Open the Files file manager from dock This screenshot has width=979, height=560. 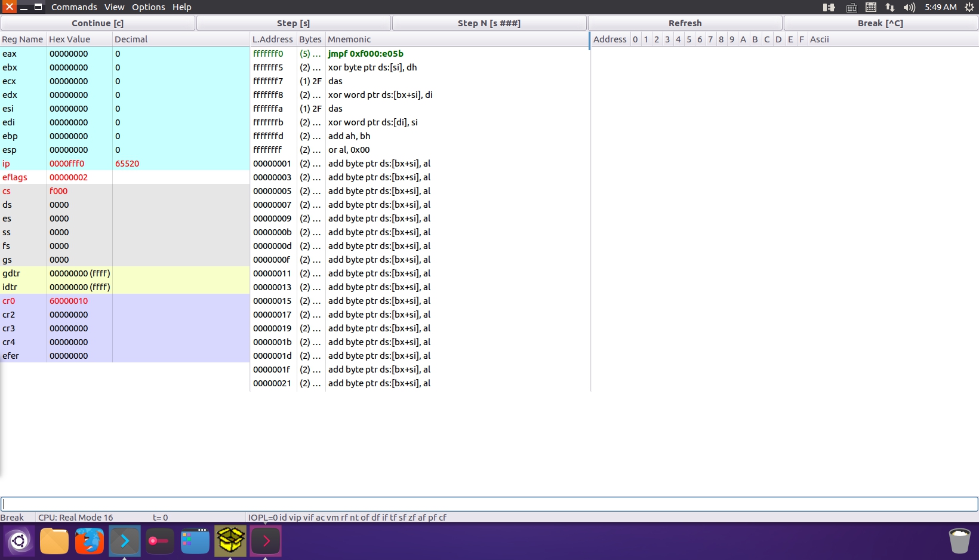click(54, 541)
